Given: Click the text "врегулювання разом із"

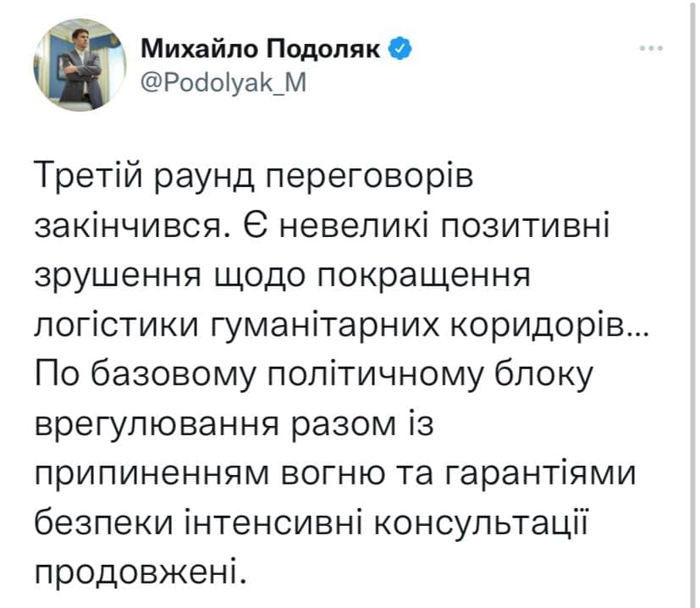Looking at the screenshot, I should tap(234, 423).
